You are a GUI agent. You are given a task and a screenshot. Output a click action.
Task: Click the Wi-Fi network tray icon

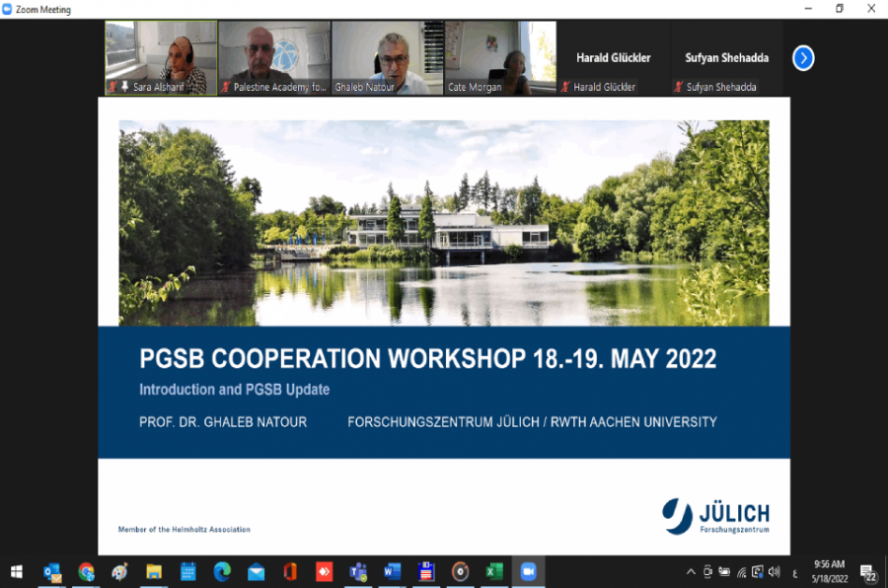741,572
